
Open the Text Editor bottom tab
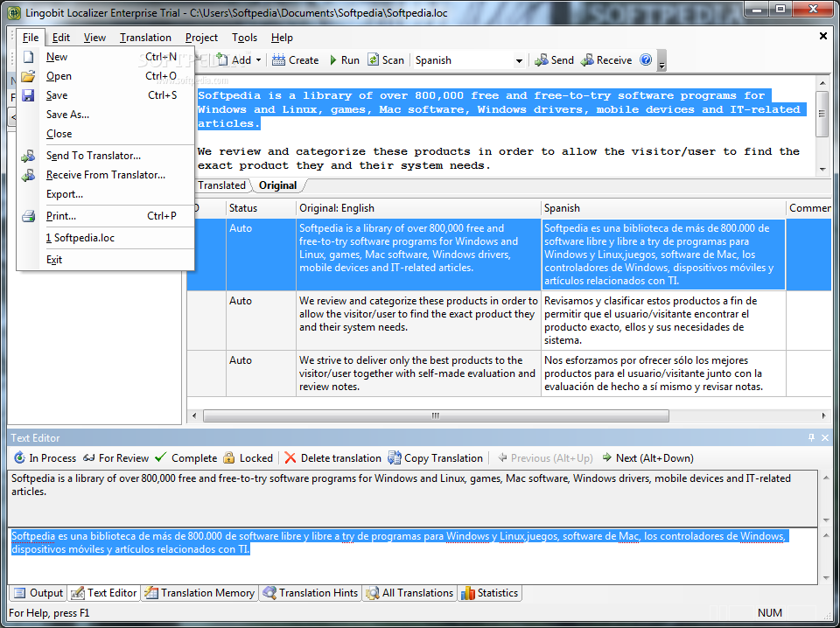pos(104,593)
